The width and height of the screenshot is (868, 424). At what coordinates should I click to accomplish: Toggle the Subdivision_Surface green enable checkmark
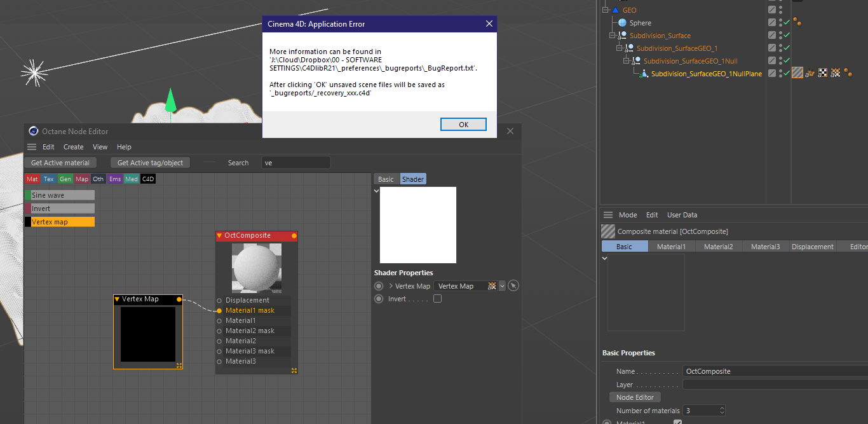tap(787, 36)
